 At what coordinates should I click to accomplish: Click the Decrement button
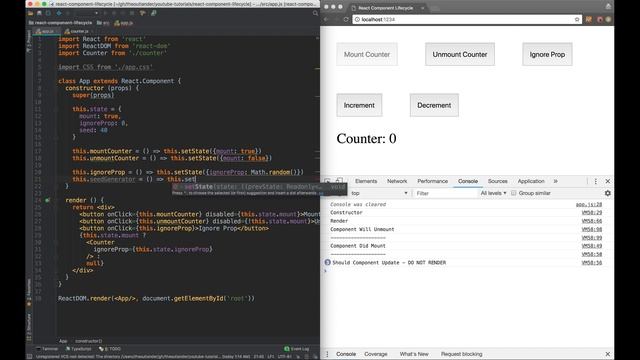coord(434,105)
